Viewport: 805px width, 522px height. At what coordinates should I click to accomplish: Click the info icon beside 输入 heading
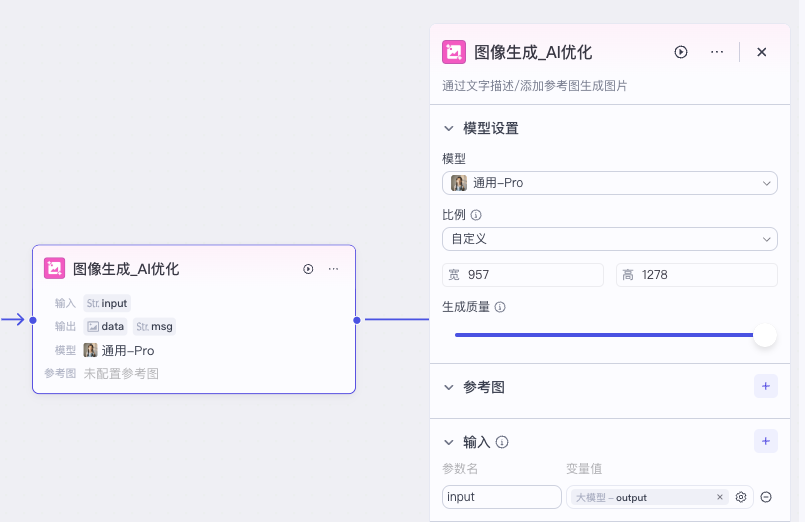click(x=502, y=442)
